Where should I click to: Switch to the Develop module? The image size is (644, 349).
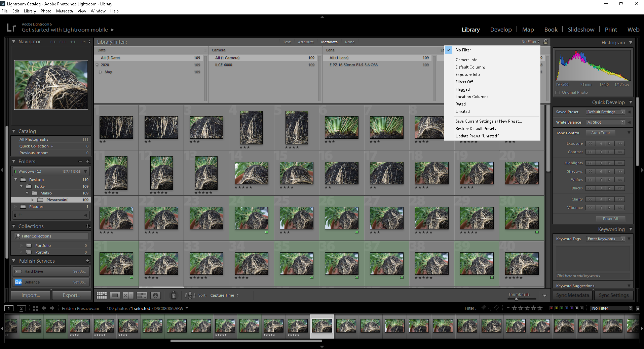coord(500,30)
